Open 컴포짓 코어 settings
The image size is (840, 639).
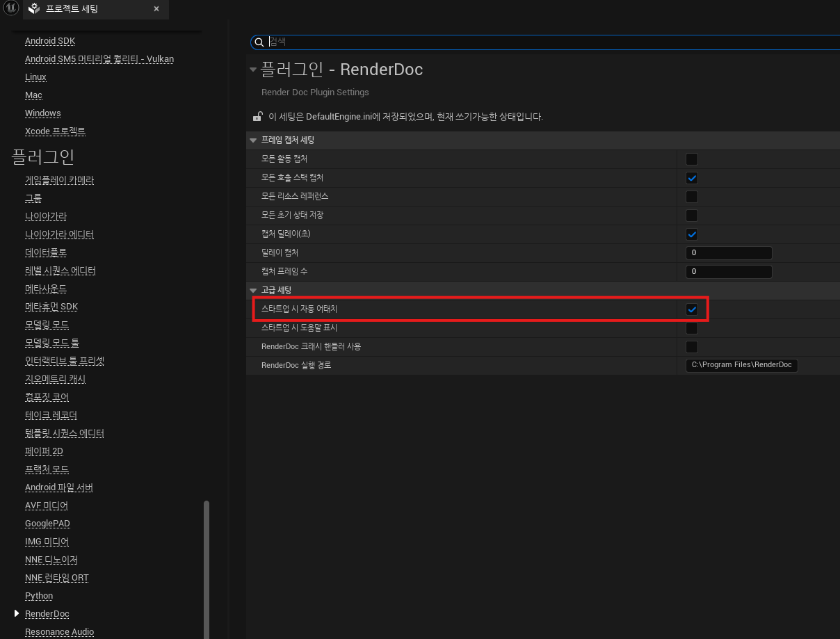coord(47,397)
